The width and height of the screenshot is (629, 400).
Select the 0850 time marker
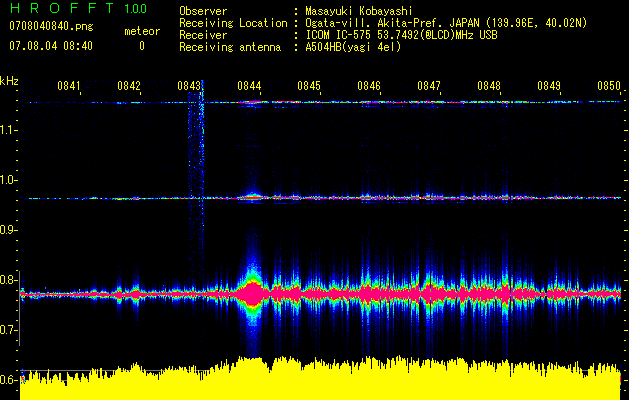click(609, 87)
